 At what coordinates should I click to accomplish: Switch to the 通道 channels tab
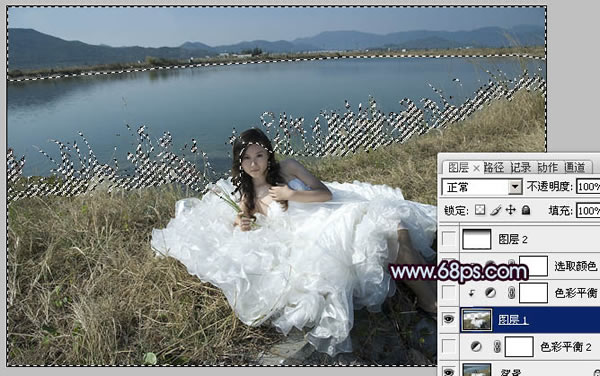pos(574,167)
